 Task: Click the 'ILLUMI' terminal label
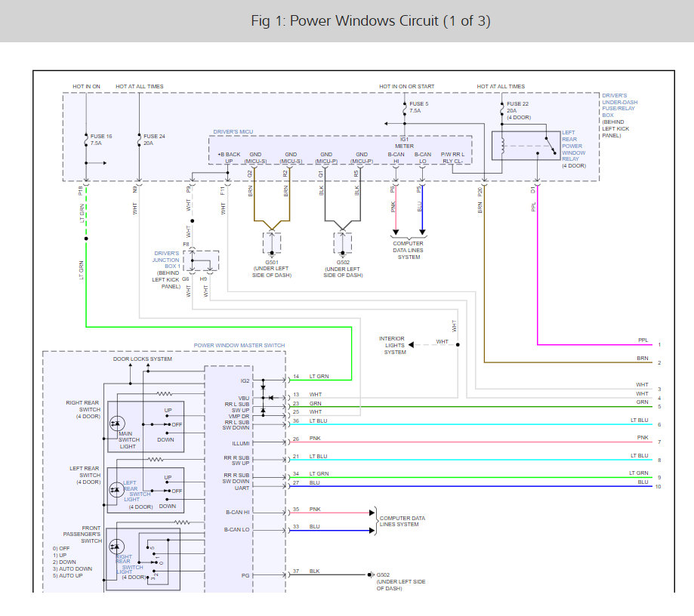pos(241,443)
